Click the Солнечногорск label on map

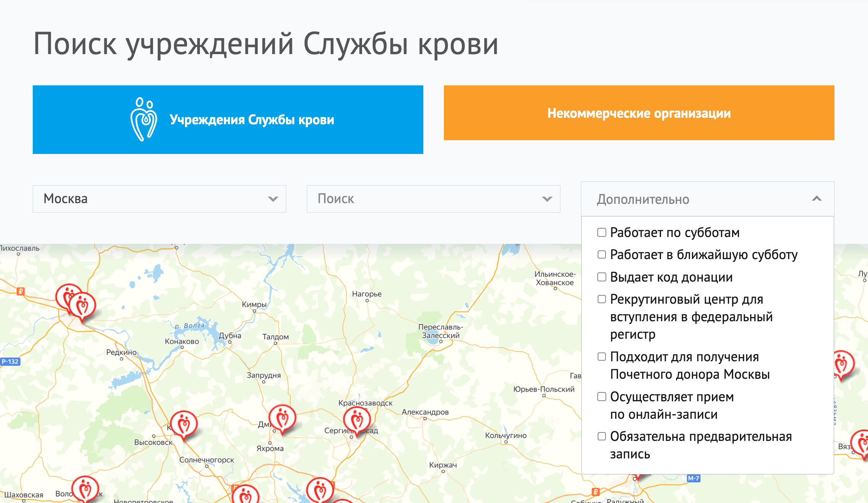[207, 460]
